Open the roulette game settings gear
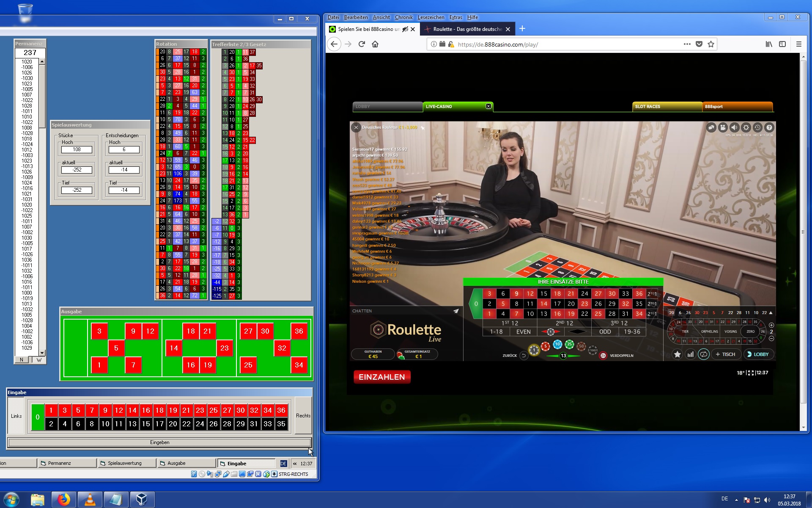812x508 pixels. point(746,127)
